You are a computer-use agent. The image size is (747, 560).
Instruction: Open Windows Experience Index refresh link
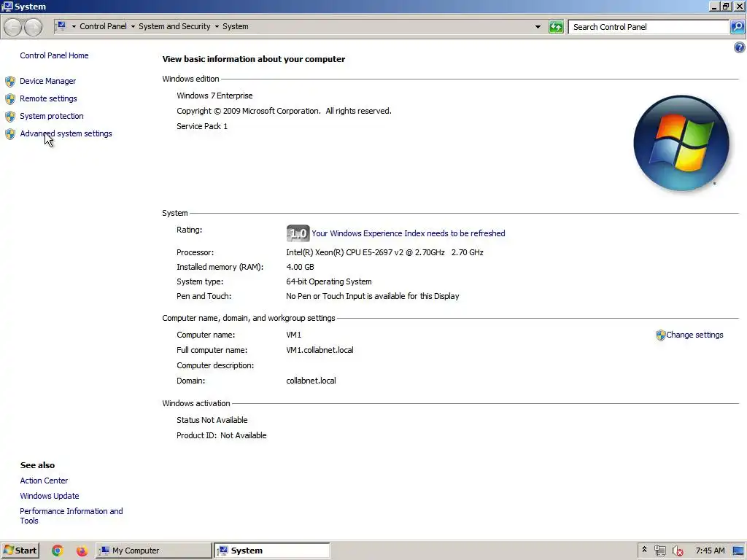[409, 233]
